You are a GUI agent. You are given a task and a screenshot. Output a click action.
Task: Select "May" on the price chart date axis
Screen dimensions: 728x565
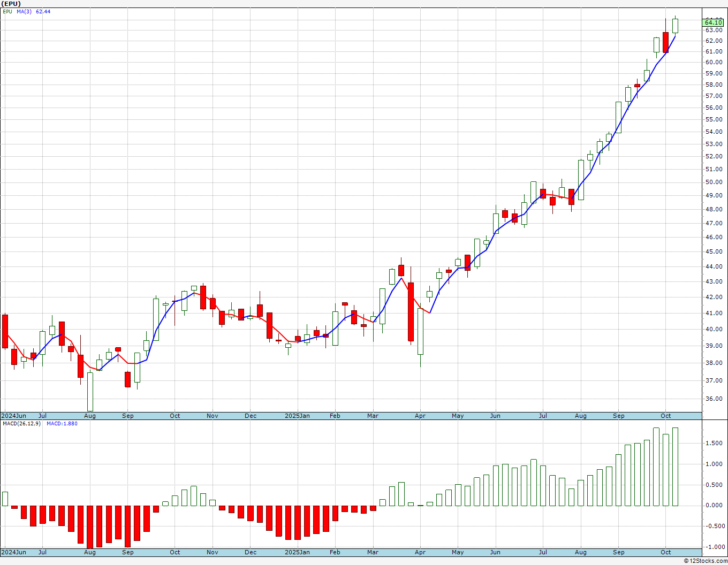pos(458,416)
